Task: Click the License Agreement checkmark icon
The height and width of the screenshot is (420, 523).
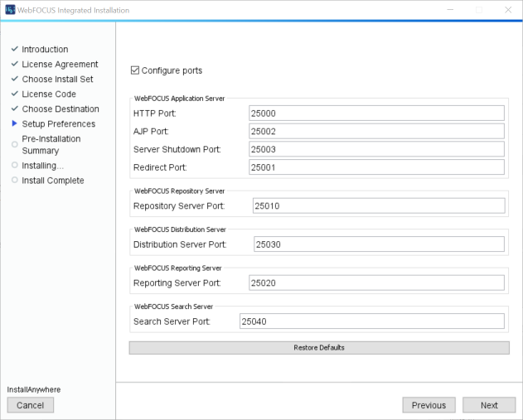Action: (x=14, y=64)
